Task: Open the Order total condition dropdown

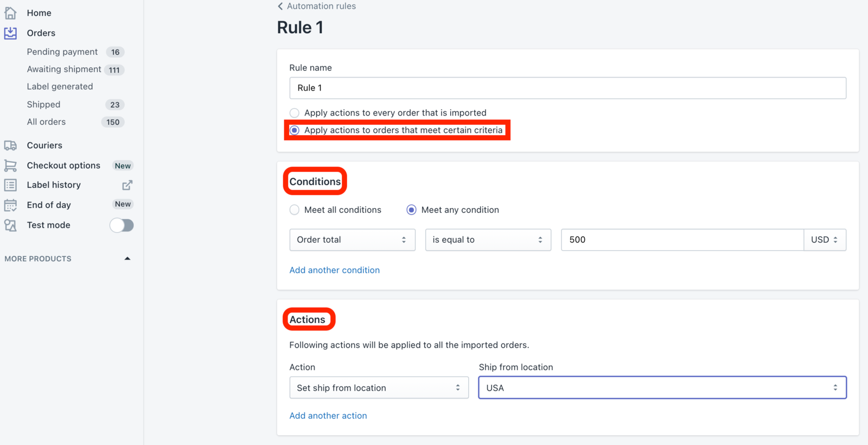Action: [x=352, y=240]
